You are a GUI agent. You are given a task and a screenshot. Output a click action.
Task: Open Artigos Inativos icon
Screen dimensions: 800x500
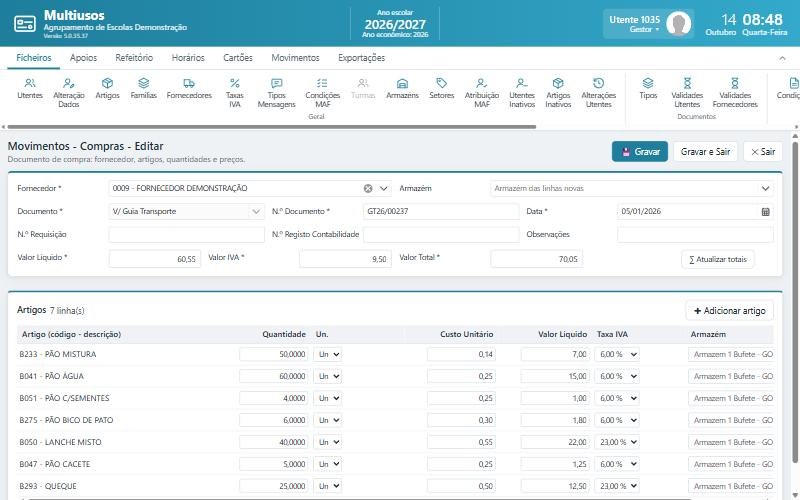558,93
